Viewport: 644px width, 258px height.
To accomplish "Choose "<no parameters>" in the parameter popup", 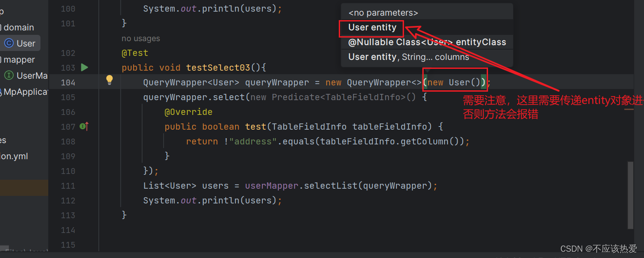I will coord(383,13).
